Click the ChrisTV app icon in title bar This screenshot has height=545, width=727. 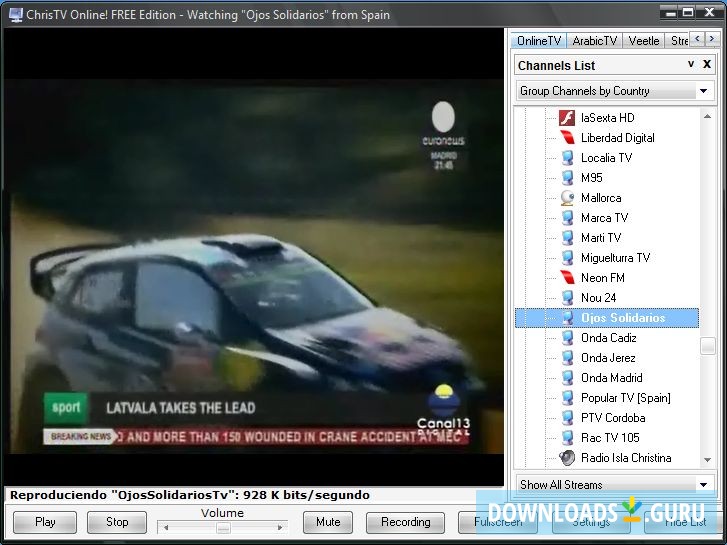[15, 15]
